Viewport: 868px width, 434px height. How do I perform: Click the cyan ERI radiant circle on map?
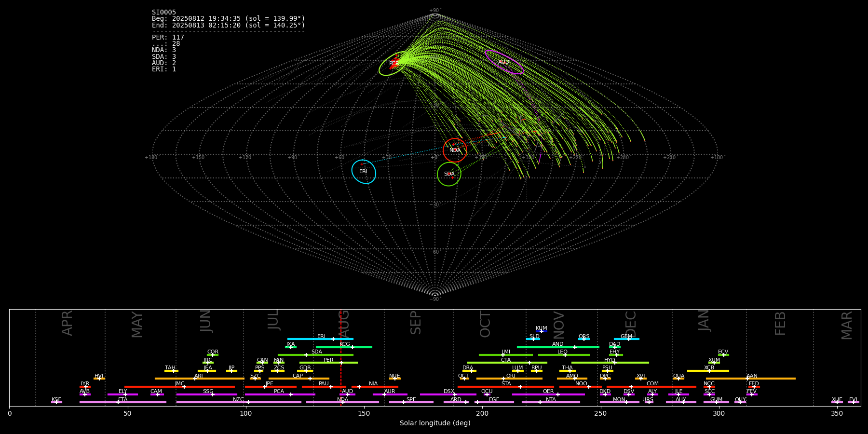coord(364,172)
